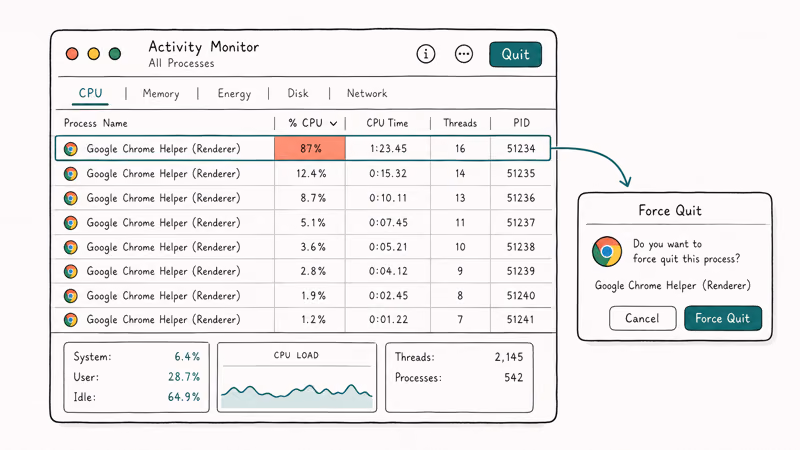This screenshot has width=800, height=450.
Task: Click Chrome icon of process PID 51239
Action: (70, 271)
